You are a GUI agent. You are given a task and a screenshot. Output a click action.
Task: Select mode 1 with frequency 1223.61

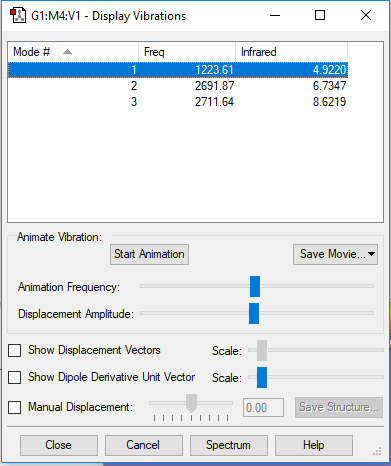tap(178, 70)
